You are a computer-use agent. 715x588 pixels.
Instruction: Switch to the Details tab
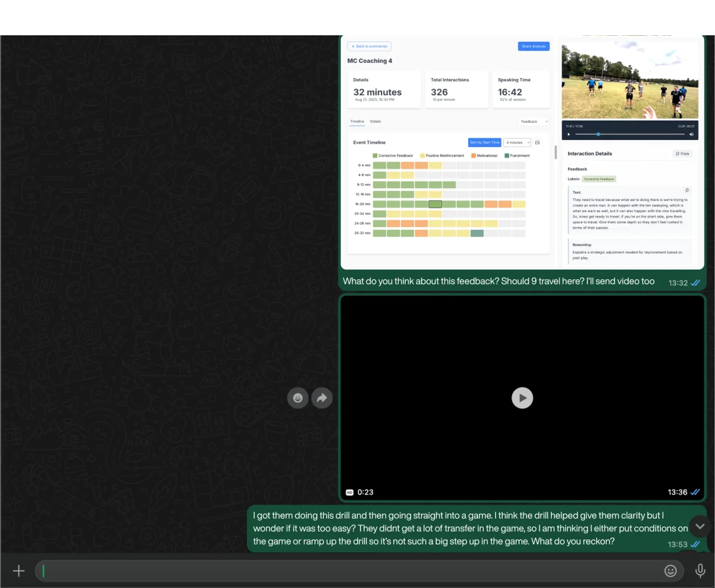376,122
